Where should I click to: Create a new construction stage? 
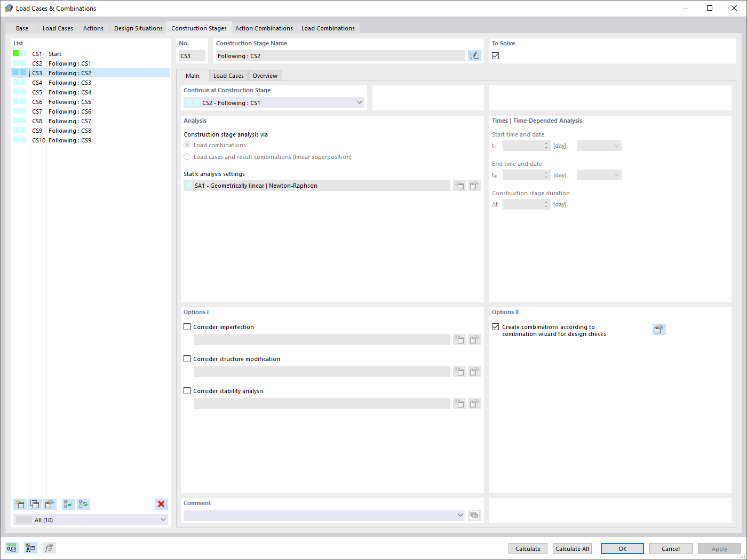[20, 504]
